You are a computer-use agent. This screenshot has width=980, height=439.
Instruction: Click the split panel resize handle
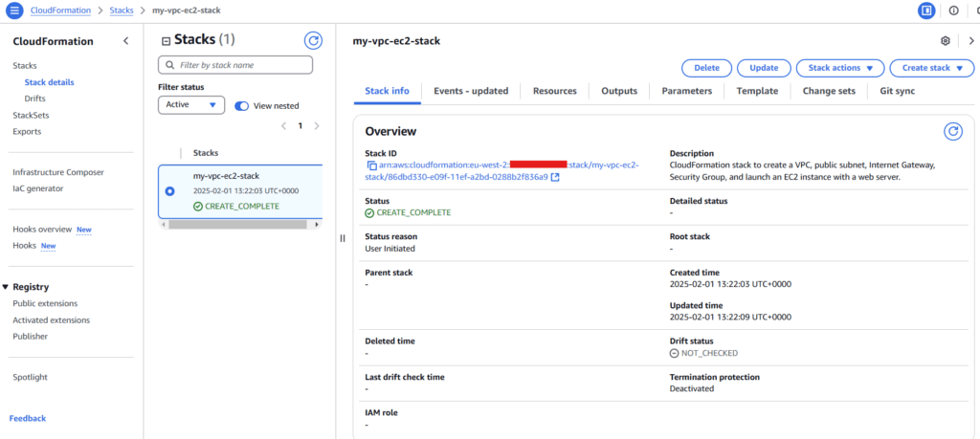coord(342,238)
